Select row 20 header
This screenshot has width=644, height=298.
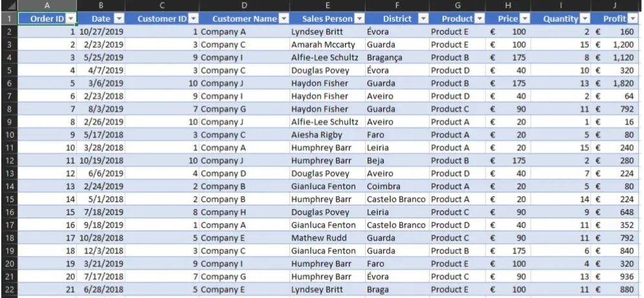coord(9,264)
